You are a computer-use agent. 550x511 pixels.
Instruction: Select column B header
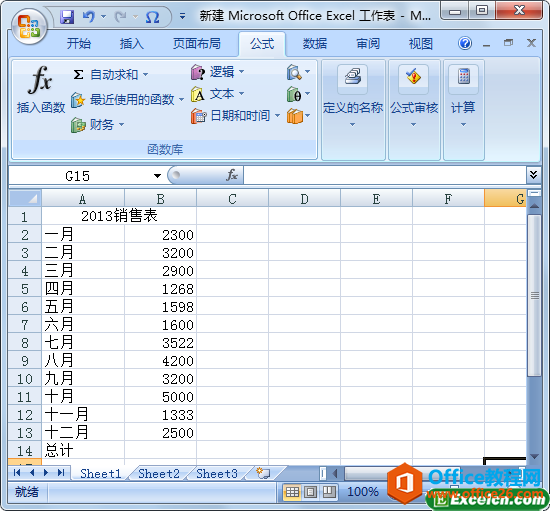tap(160, 199)
